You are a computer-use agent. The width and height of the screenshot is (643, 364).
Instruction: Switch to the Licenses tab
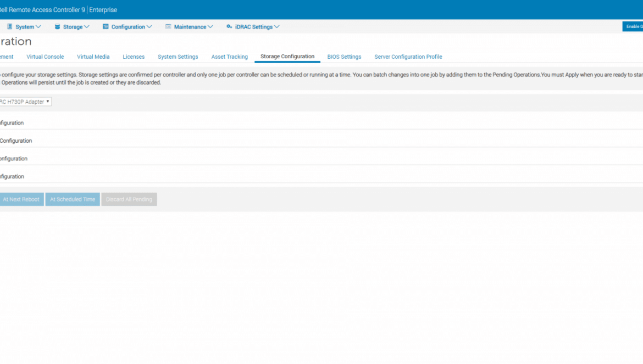coord(134,57)
